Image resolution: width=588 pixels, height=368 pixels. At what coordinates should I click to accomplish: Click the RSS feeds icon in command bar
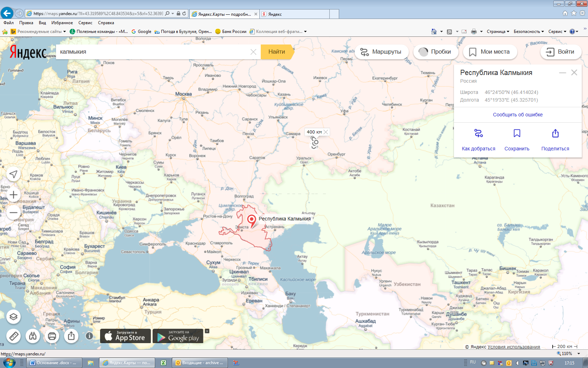449,32
